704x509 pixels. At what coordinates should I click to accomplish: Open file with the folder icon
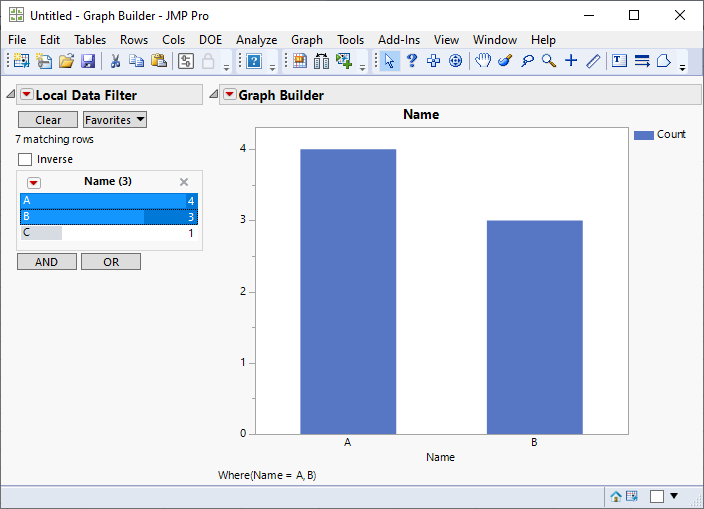[66, 61]
